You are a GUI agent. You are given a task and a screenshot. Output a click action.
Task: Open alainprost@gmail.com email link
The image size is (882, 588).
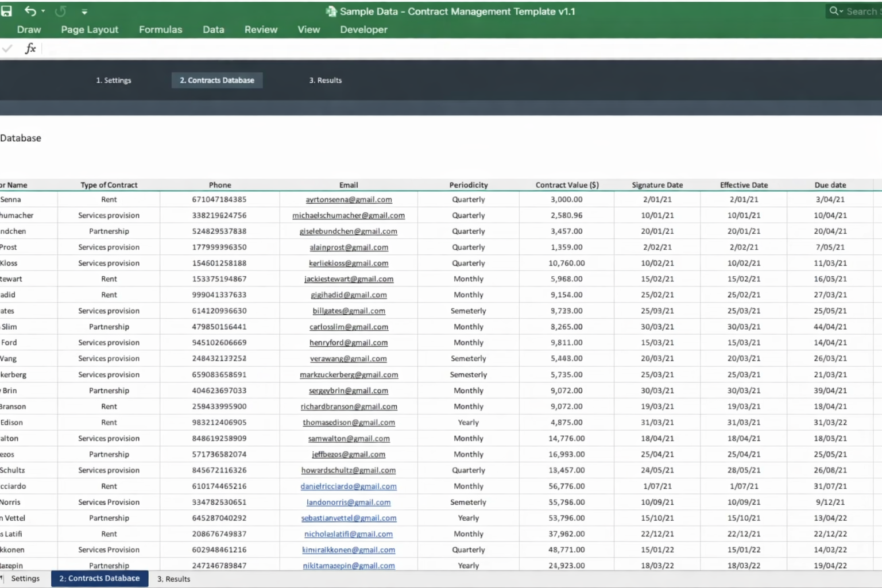coord(349,247)
